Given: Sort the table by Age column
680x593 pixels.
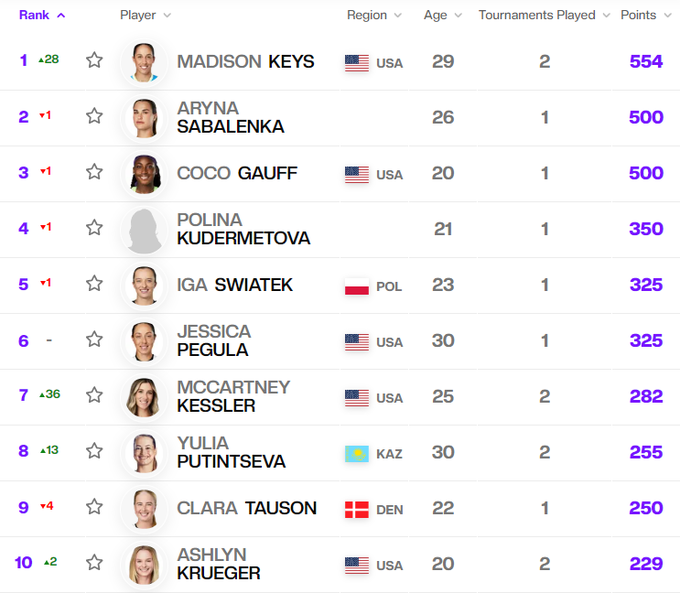Looking at the screenshot, I should 442,15.
